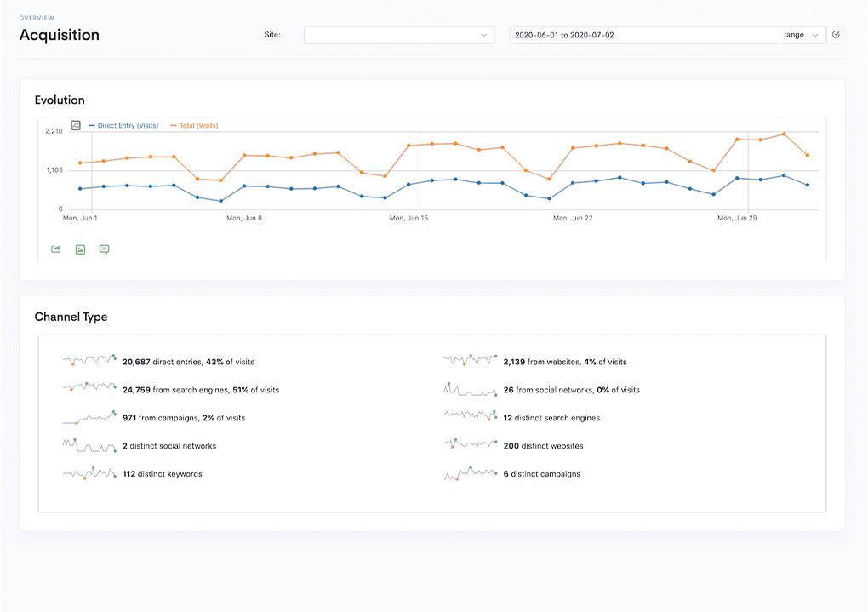Click the metrics picker icon on chart
Image resolution: width=868 pixels, height=612 pixels.
point(76,125)
